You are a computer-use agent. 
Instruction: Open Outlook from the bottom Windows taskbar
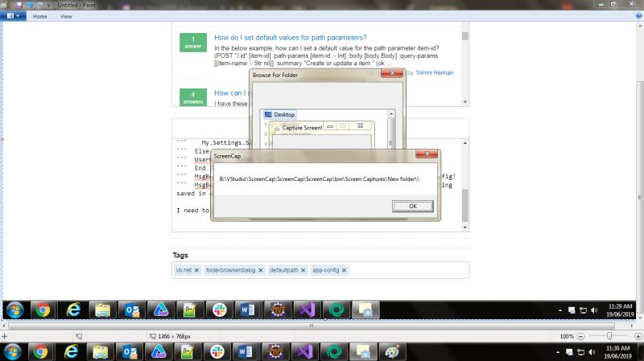pyautogui.click(x=130, y=351)
